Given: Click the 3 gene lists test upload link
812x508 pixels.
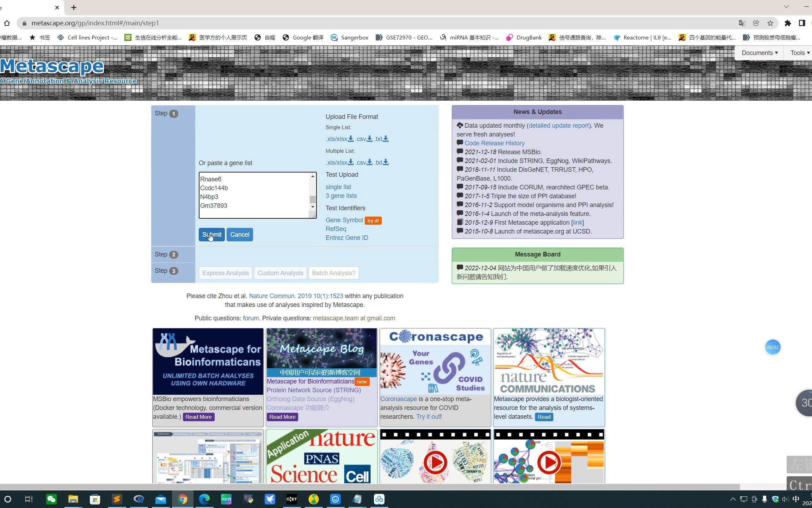Looking at the screenshot, I should tap(341, 195).
